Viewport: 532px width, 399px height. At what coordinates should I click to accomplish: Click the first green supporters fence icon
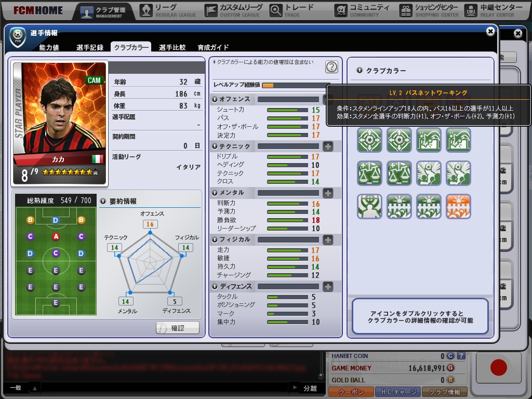click(x=399, y=206)
